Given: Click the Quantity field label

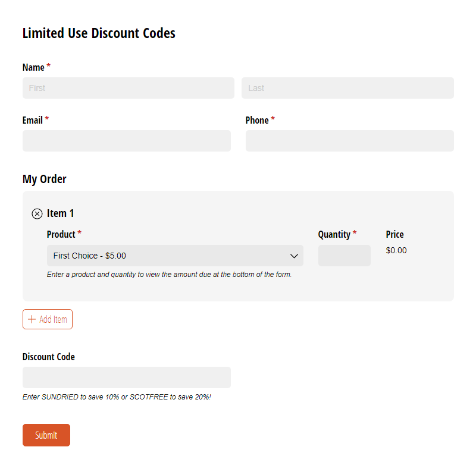Looking at the screenshot, I should [x=334, y=234].
